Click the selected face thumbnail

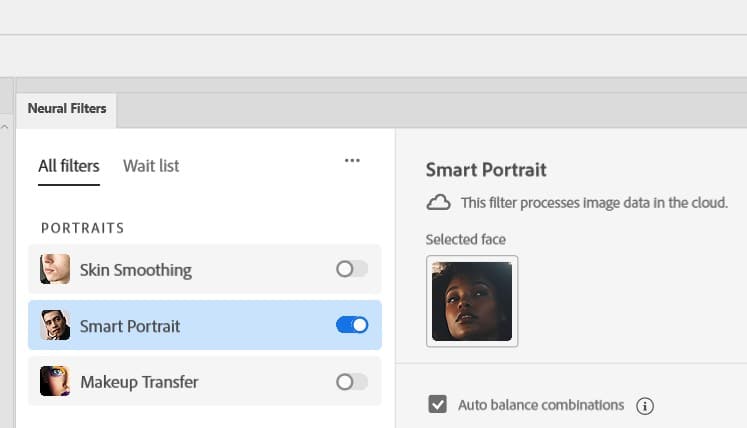[472, 301]
